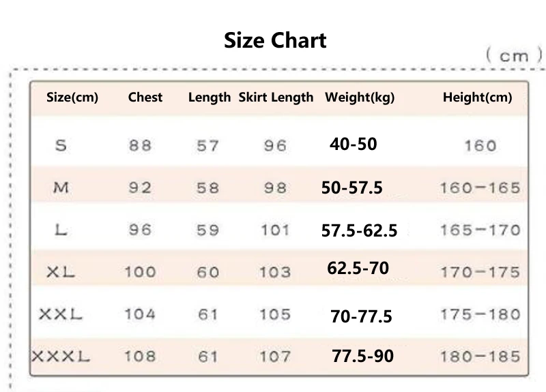Select height range 180-185
The height and width of the screenshot is (392, 546).
(x=480, y=357)
